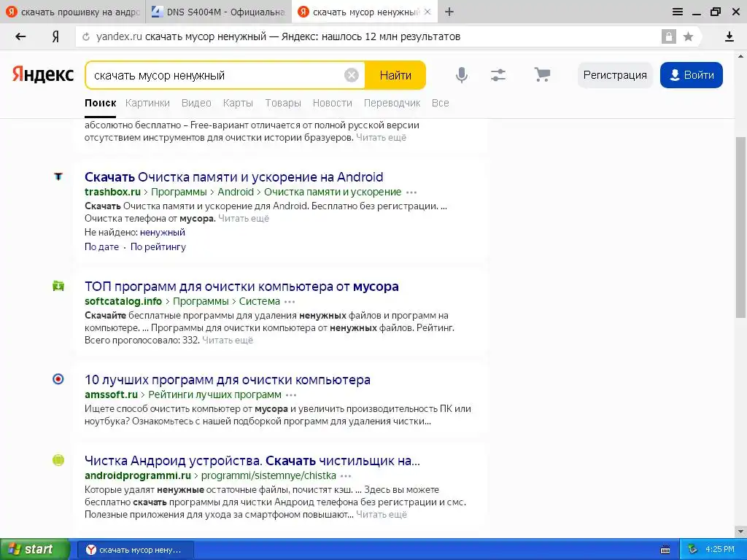Click the browser address bar text
747x560 pixels.
tap(278, 36)
